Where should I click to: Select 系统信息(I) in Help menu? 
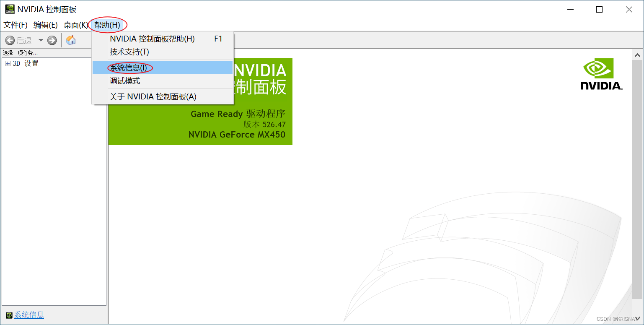[x=163, y=68]
